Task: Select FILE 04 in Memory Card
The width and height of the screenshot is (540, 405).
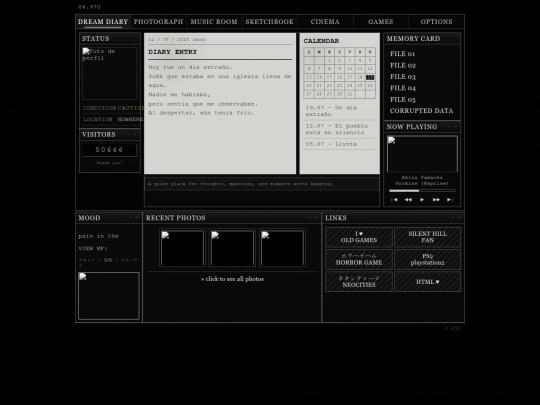Action: 403,88
